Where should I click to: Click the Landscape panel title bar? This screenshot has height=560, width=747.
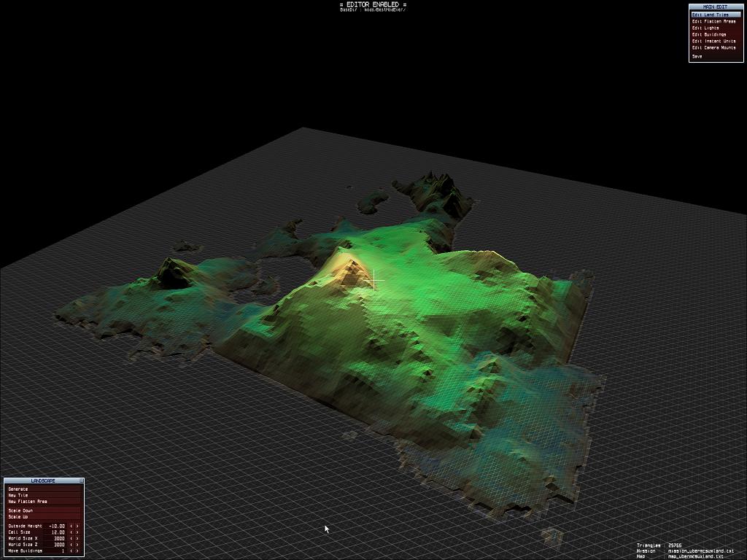(x=42, y=481)
